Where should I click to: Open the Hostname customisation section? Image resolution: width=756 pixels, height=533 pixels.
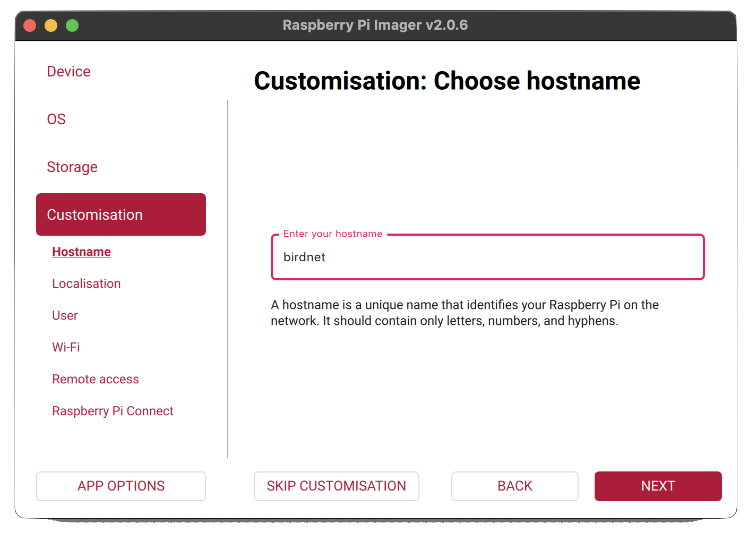81,251
